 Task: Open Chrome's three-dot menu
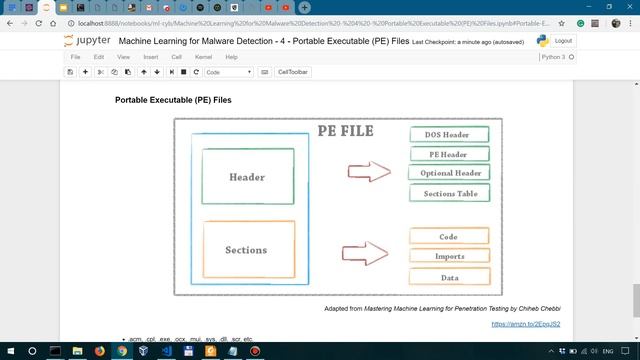click(x=630, y=24)
